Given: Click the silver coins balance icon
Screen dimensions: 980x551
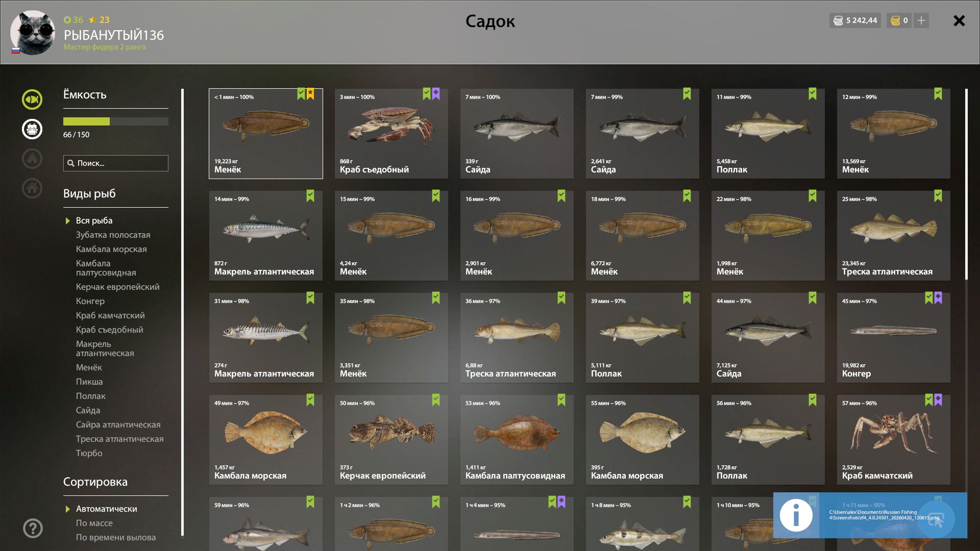Looking at the screenshot, I should pyautogui.click(x=838, y=20).
